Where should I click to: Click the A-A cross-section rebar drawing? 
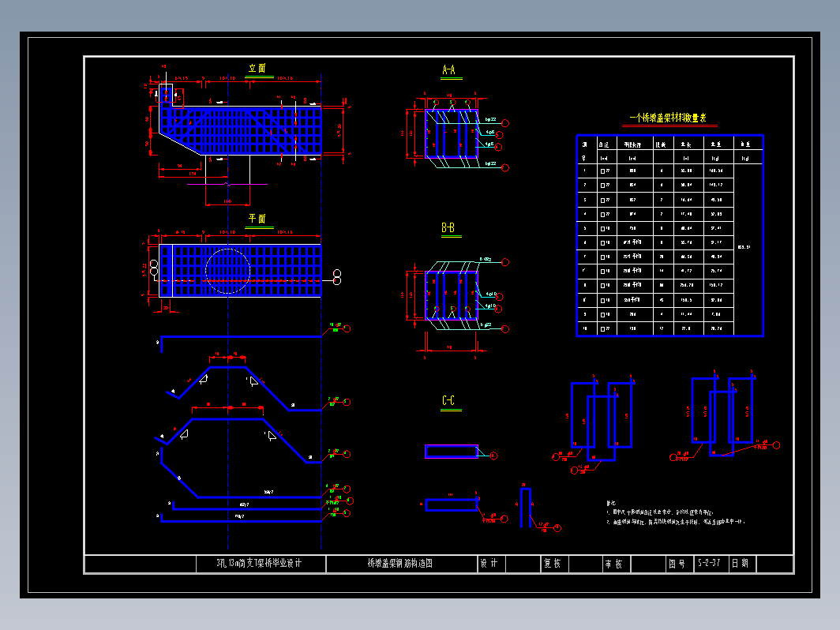tap(451, 134)
